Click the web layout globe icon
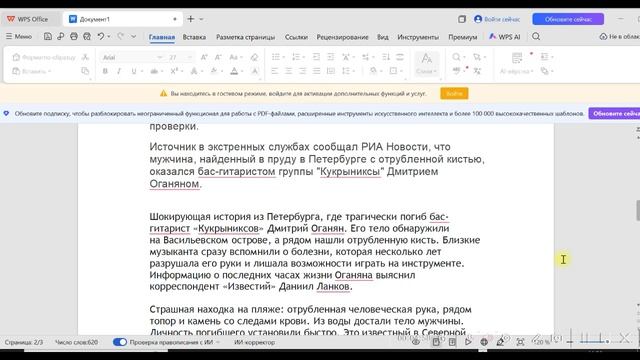640x360 pixels. [x=484, y=342]
